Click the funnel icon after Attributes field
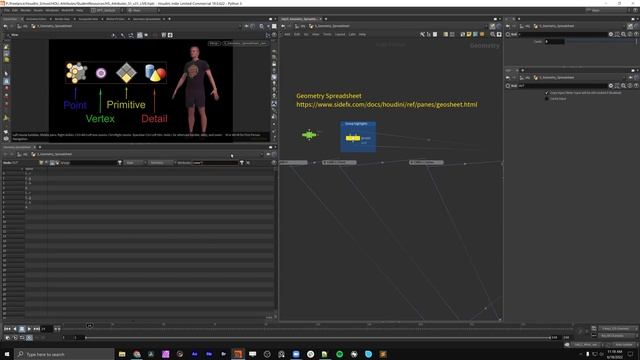The image size is (640, 360). [242, 163]
